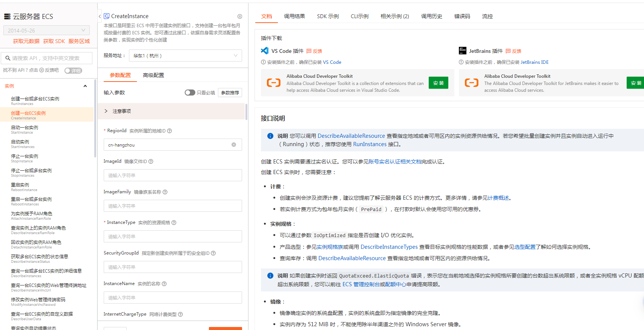Viewport: 644px width, 330px height.
Task: Open the DescribeInstanceTypes link
Action: click(389, 247)
